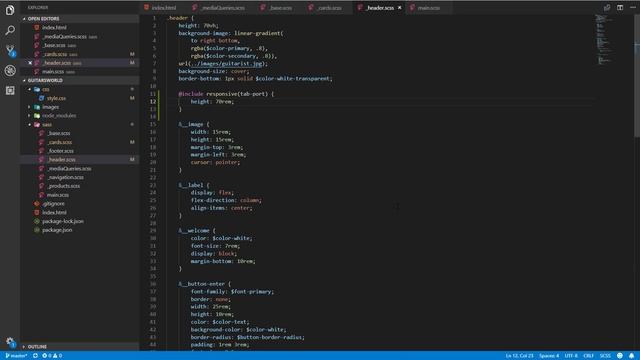Split the editor with the toolbar icon

pos(620,8)
